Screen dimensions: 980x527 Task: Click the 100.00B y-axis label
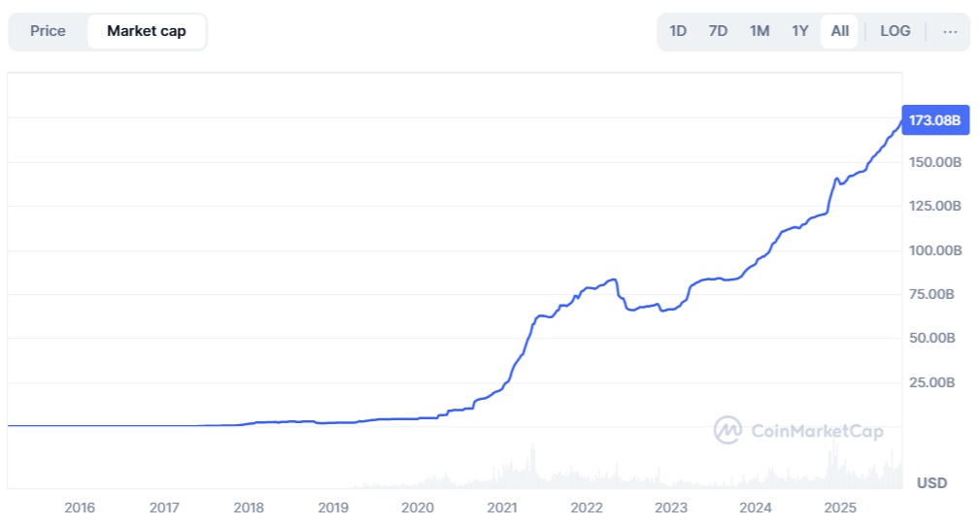pyautogui.click(x=934, y=250)
